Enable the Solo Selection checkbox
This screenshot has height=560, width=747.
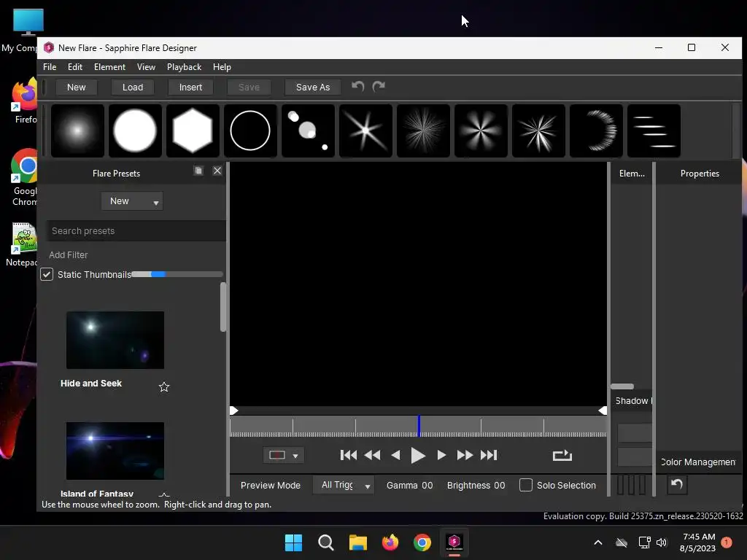526,485
